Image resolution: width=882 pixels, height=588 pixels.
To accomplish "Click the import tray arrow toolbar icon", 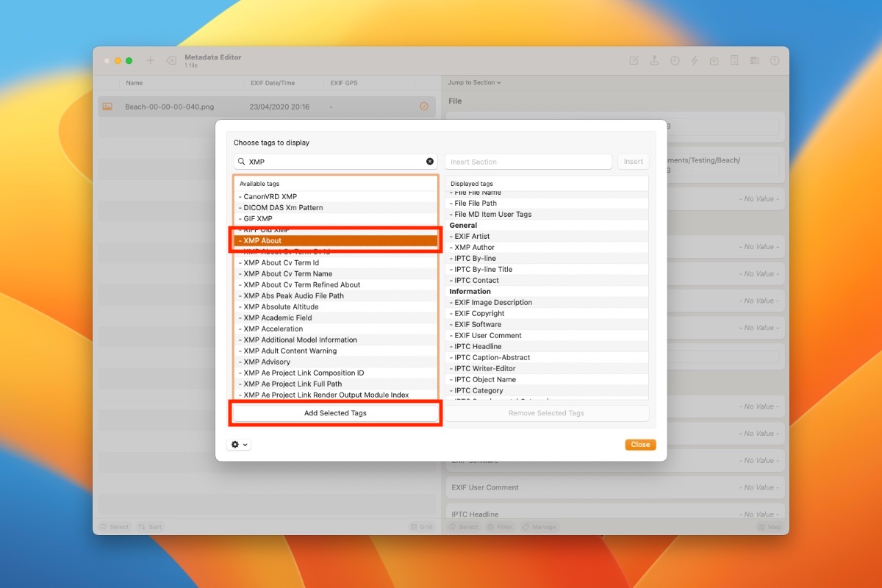I will (x=714, y=61).
